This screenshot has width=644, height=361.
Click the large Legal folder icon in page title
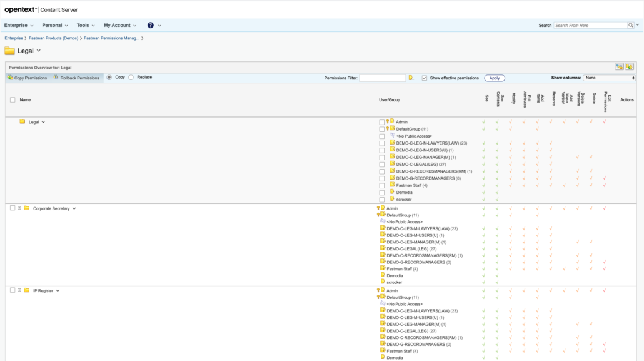point(9,51)
